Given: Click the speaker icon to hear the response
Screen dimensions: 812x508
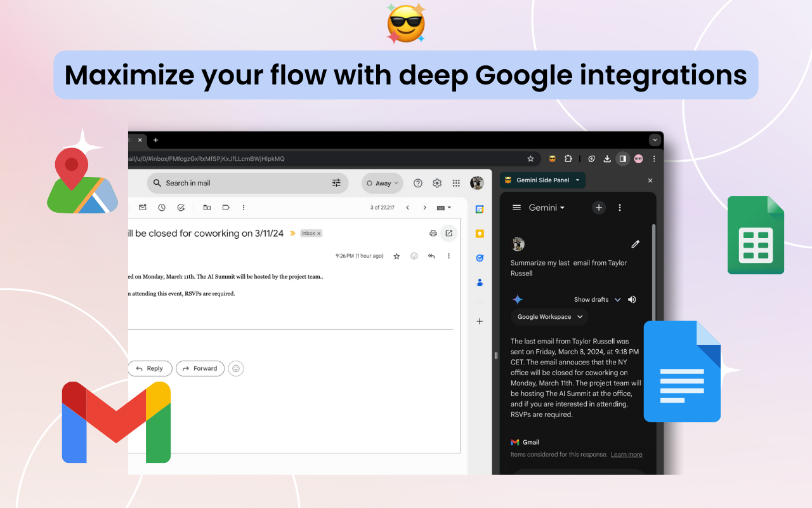Looking at the screenshot, I should (x=632, y=300).
